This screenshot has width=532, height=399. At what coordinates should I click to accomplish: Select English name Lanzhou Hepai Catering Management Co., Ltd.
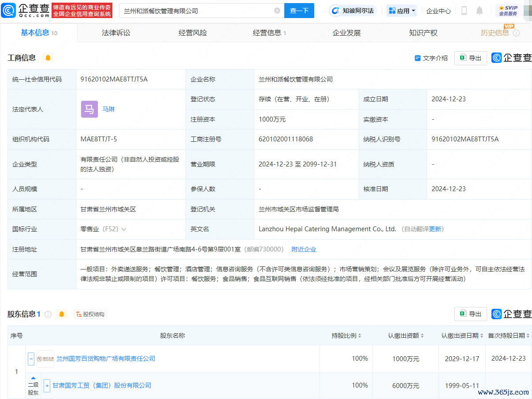[327, 229]
